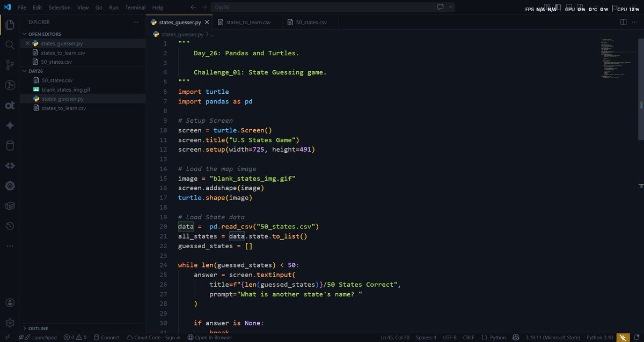Open Explorer Views and More Actions ellipsis
The height and width of the screenshot is (342, 644).
pos(136,22)
